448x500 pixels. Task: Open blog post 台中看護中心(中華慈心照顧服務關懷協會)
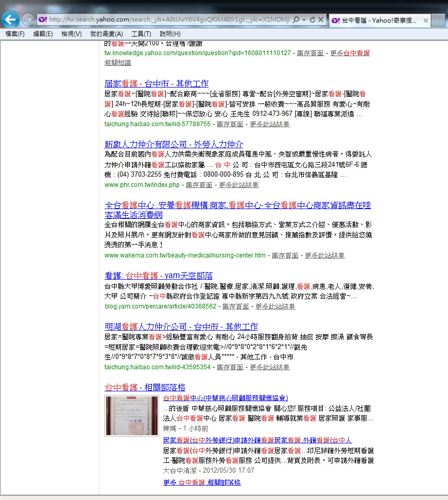pyautogui.click(x=226, y=398)
